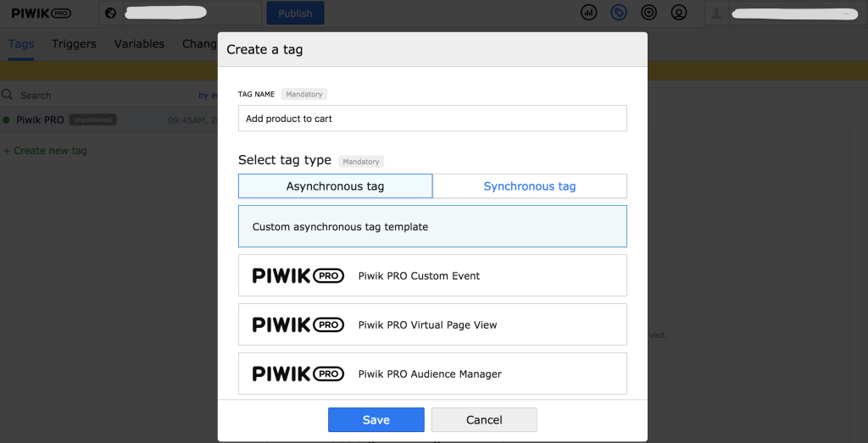The image size is (868, 443).
Task: Open the partially hidden Changes tab
Action: pyautogui.click(x=200, y=44)
